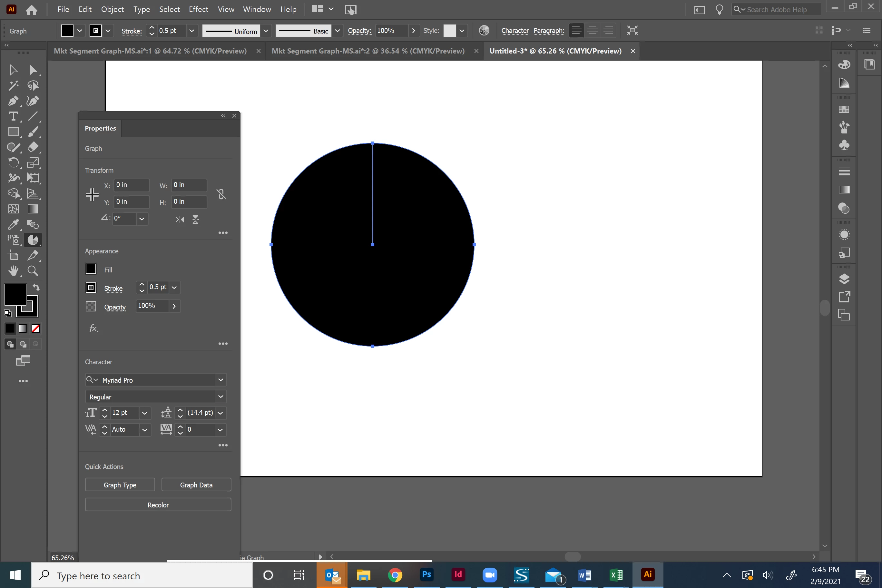
Task: Open Excel from the taskbar
Action: pyautogui.click(x=616, y=575)
